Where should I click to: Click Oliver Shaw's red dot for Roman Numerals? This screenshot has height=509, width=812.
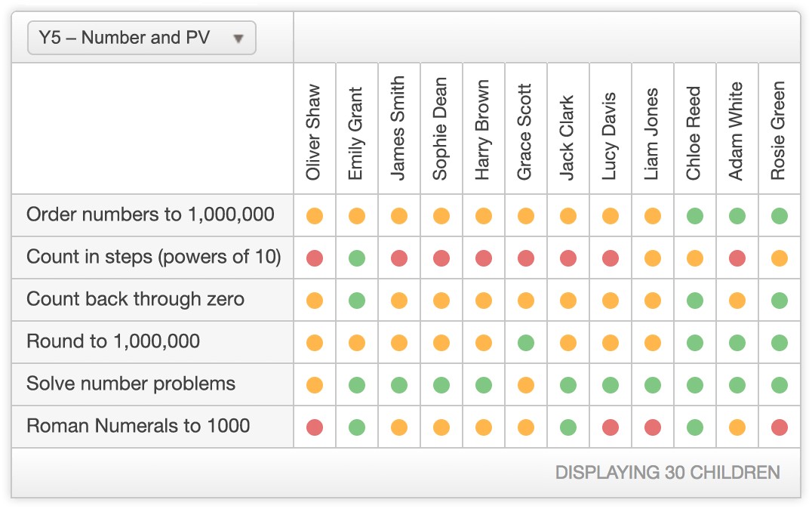click(315, 427)
